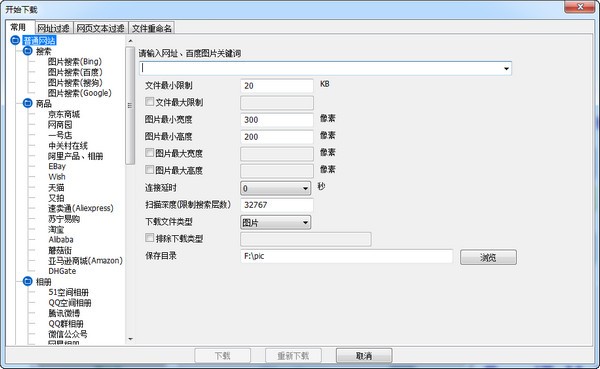Select 亚马逊商城(Amazon) tree entry
Screen dimensions: 600x369
[85, 261]
